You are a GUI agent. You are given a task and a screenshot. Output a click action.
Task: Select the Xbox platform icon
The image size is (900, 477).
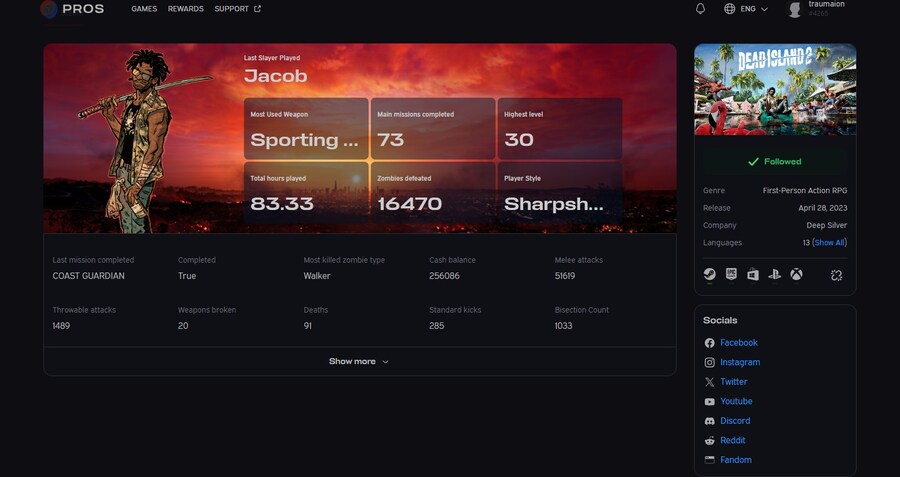click(796, 275)
